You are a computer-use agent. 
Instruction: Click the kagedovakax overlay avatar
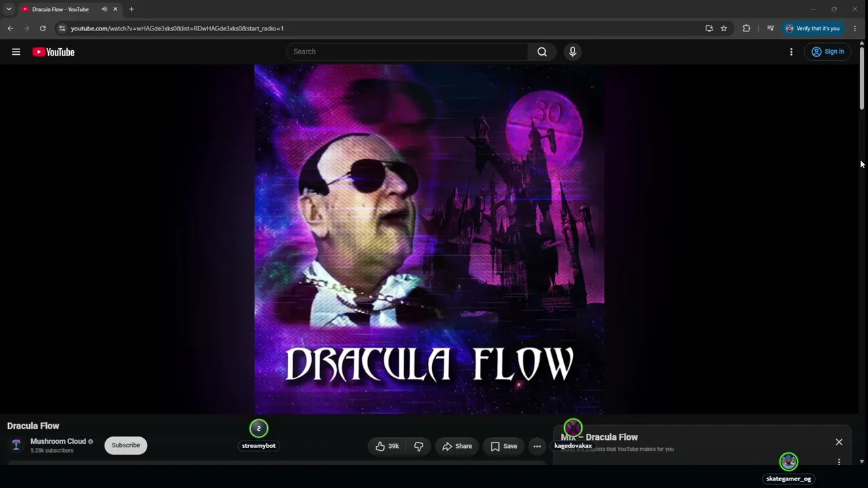[x=573, y=428]
